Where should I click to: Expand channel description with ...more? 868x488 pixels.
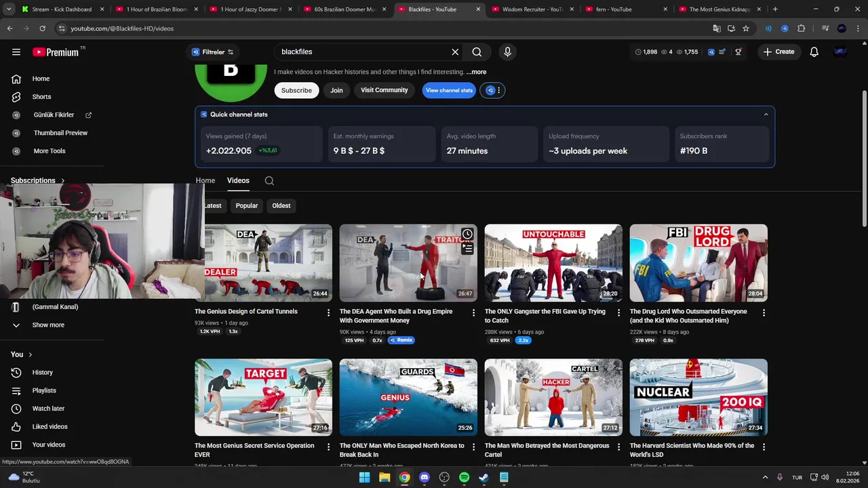click(476, 72)
